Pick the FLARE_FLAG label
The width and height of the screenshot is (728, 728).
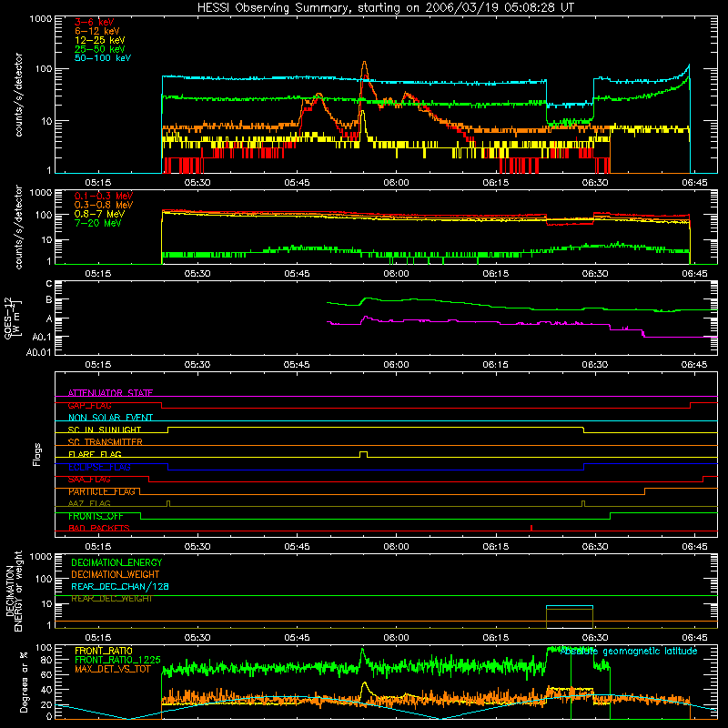(x=95, y=454)
